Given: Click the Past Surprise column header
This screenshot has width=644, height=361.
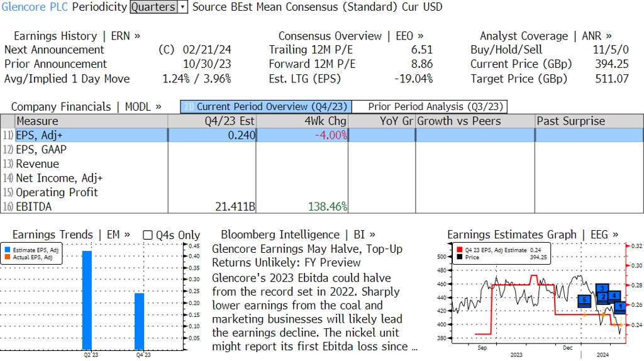Looking at the screenshot, I should [589, 121].
